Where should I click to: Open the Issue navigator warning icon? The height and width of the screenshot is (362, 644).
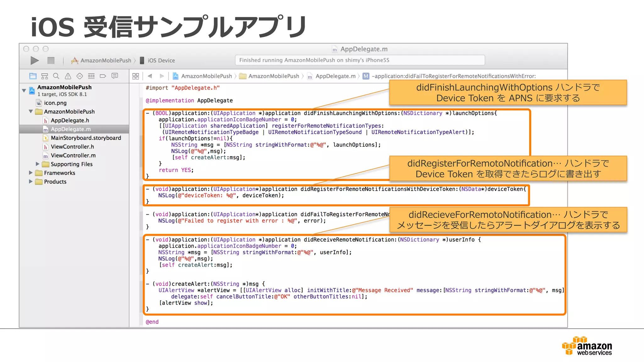tap(68, 76)
